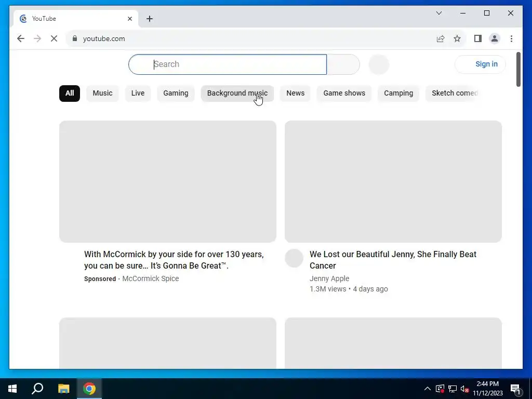Select the YouTube browser tab
The width and height of the screenshot is (532, 399).
click(x=76, y=19)
